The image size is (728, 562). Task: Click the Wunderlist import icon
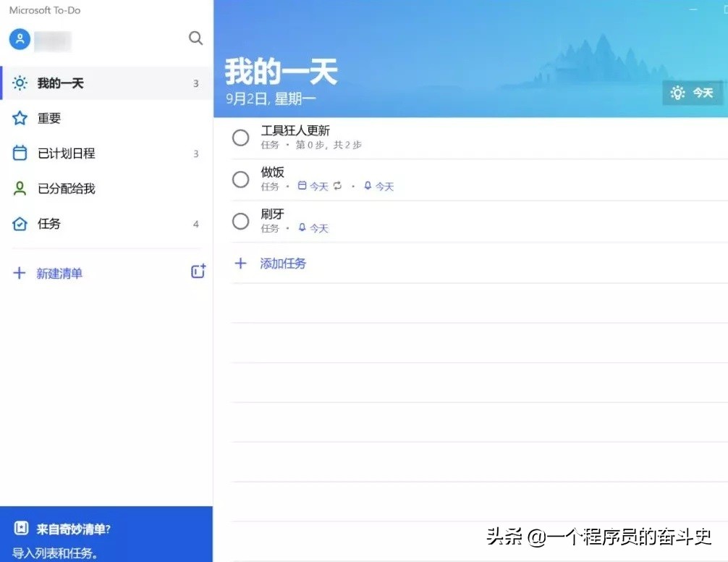(x=21, y=528)
